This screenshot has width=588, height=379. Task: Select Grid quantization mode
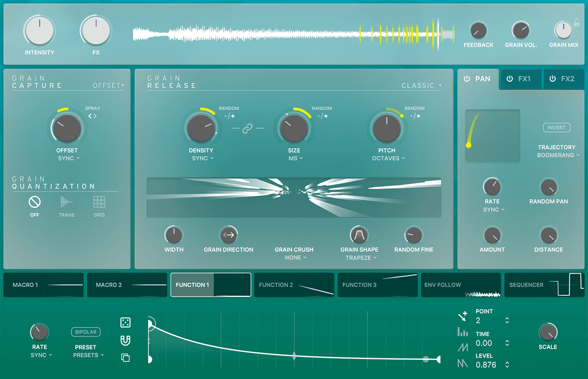(99, 202)
